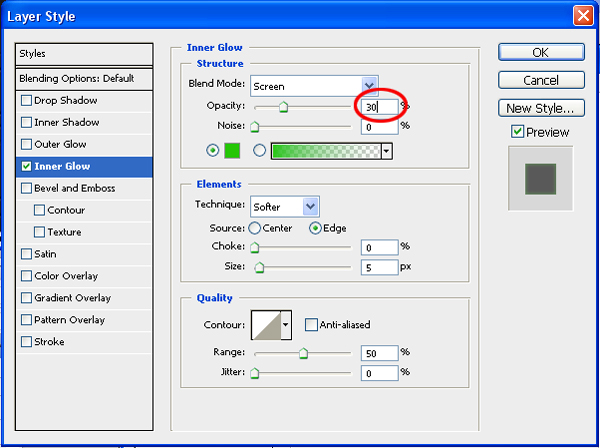This screenshot has height=448, width=600.
Task: Toggle the Anti-aliased checkbox
Action: coord(311,325)
